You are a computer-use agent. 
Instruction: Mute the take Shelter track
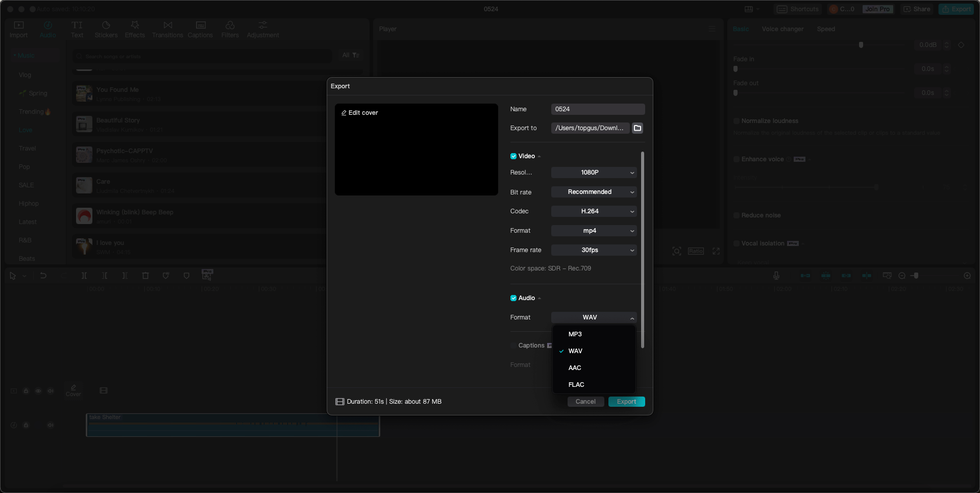[x=51, y=425]
